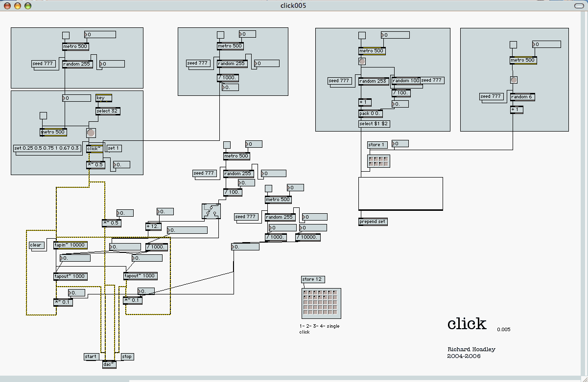Click the clear message beside tapin~
Viewport: 588px width, 382px height.
(36, 245)
